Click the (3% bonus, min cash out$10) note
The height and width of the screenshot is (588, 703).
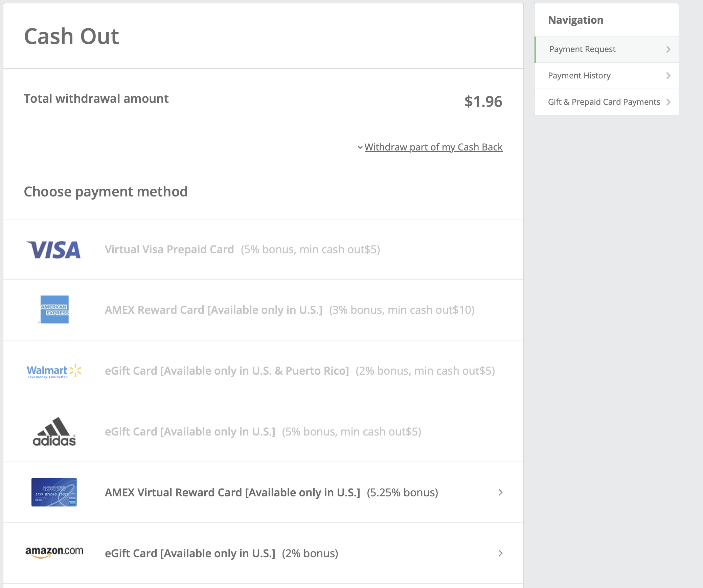pos(402,310)
